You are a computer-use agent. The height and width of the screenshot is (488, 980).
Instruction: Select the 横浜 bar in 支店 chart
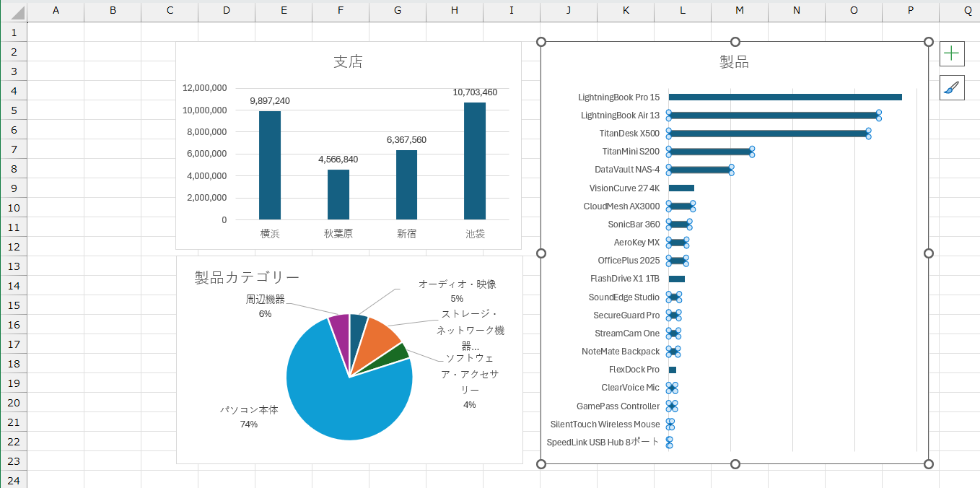point(270,165)
